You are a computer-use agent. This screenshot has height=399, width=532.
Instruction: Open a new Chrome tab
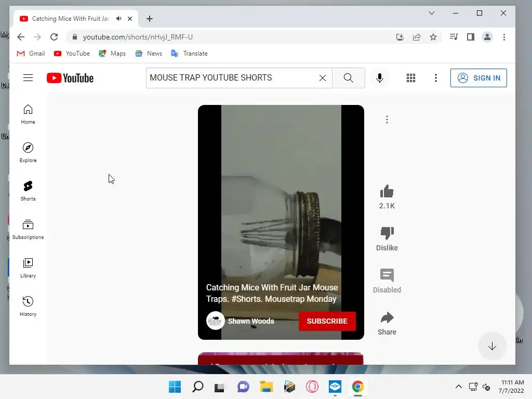(x=150, y=19)
